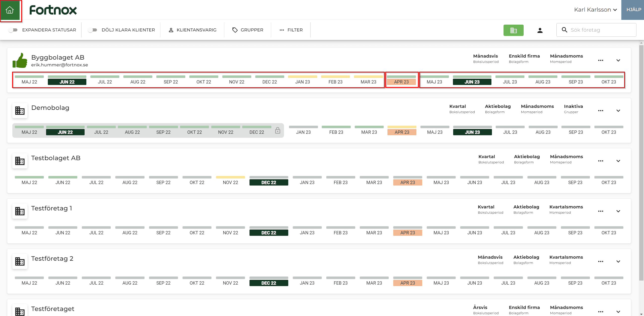Click the Testföretaget building icon

coord(20,311)
